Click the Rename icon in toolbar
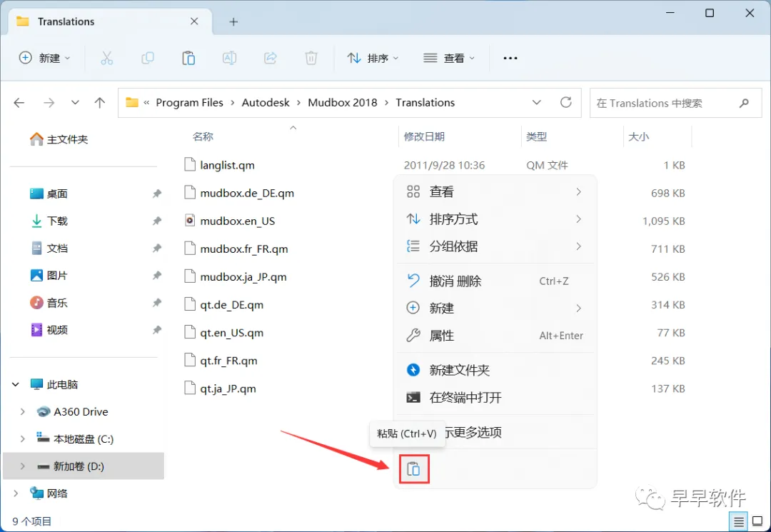This screenshot has width=771, height=532. click(x=229, y=58)
